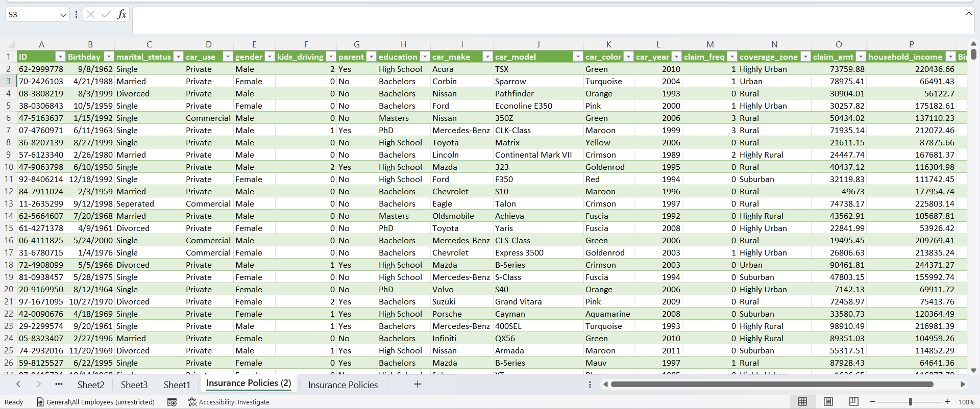Open the car_color filter dropdown
The width and height of the screenshot is (980, 409).
pyautogui.click(x=628, y=57)
